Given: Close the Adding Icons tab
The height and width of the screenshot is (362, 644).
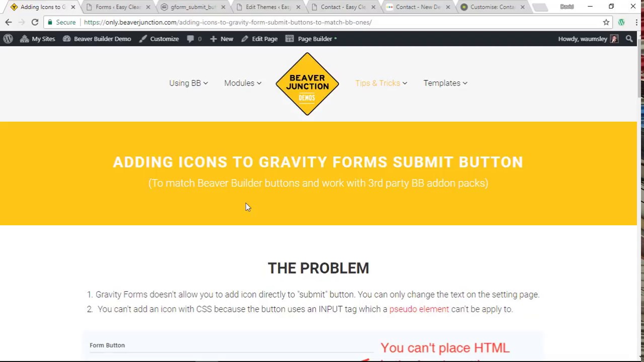Looking at the screenshot, I should click(x=73, y=7).
